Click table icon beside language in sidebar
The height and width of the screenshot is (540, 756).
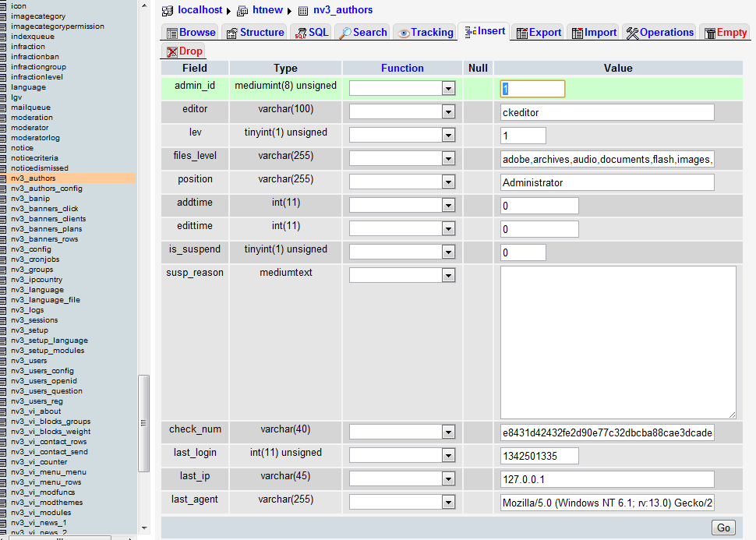[x=3, y=87]
